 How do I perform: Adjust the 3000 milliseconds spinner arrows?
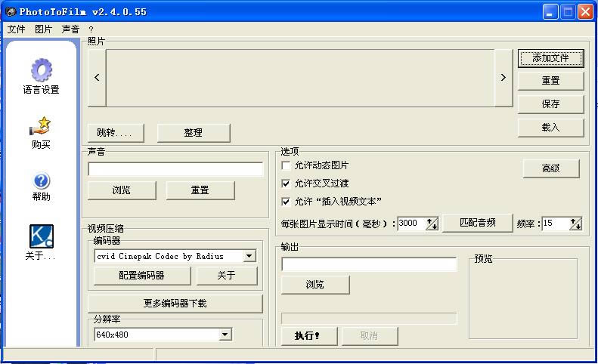(x=432, y=224)
